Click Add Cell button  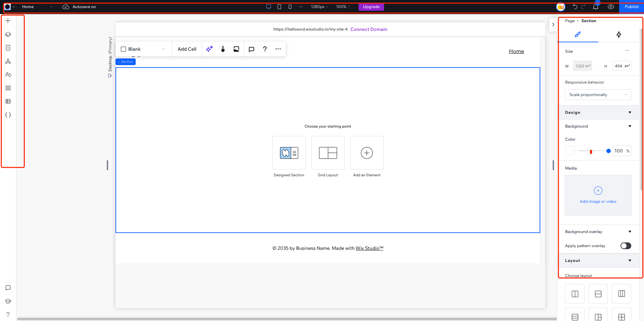[187, 49]
